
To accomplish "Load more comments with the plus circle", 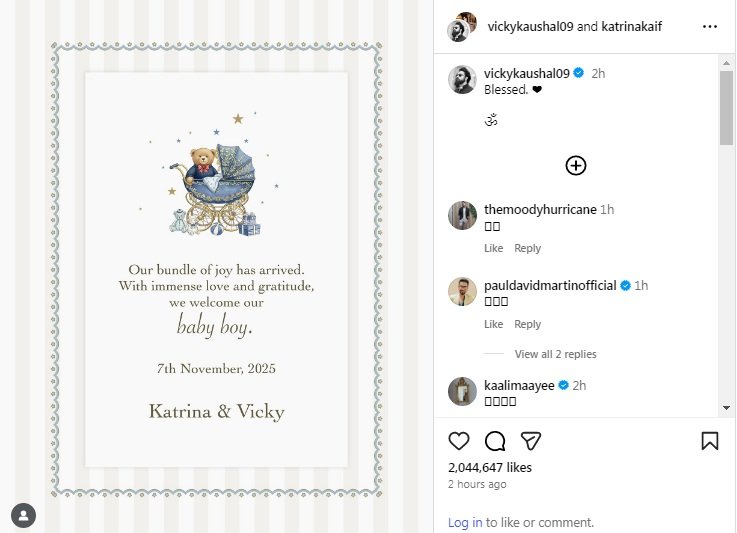I will (576, 165).
